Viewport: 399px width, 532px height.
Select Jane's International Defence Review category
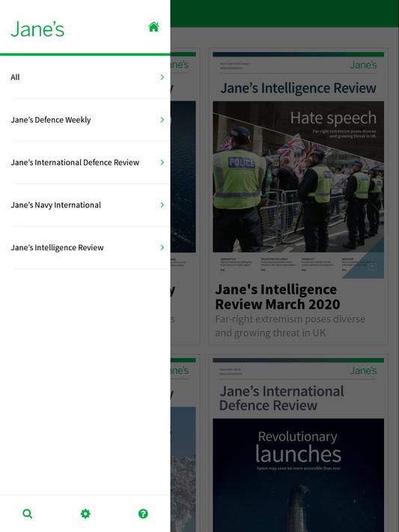point(85,163)
